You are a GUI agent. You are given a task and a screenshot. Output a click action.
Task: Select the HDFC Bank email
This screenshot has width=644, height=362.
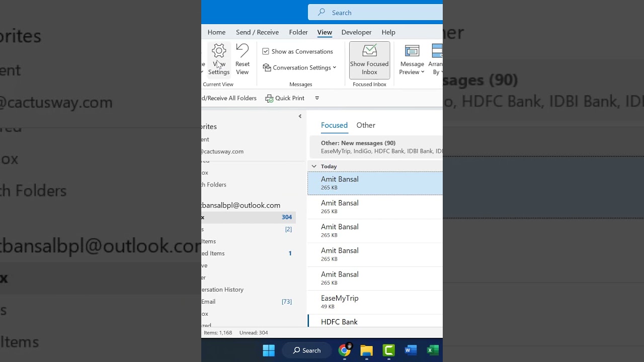(x=375, y=321)
